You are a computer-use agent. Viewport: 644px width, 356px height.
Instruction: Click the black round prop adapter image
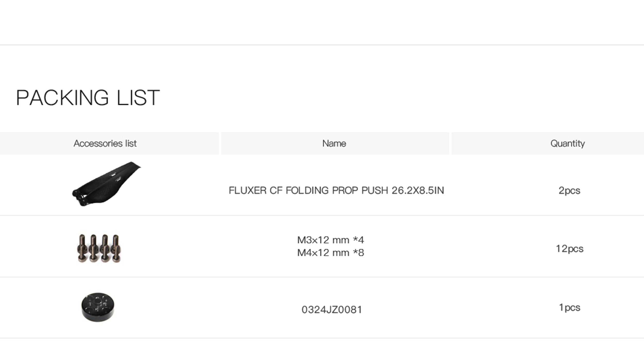coord(98,307)
